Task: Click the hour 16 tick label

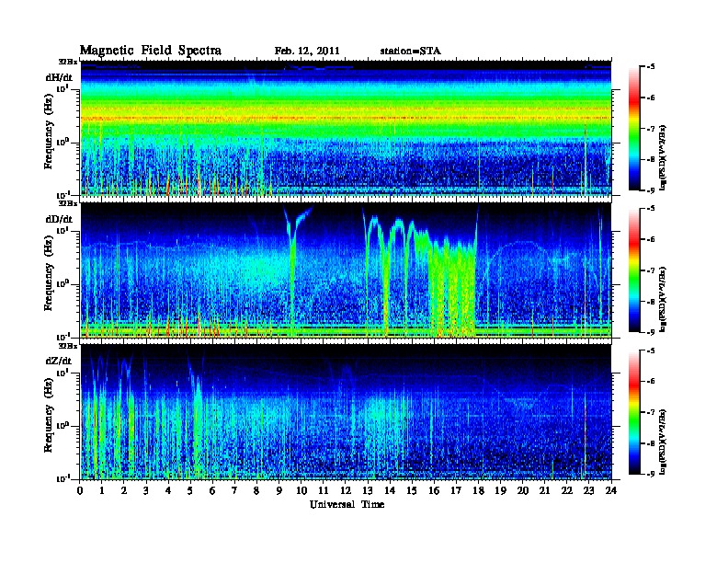Action: pyautogui.click(x=434, y=490)
